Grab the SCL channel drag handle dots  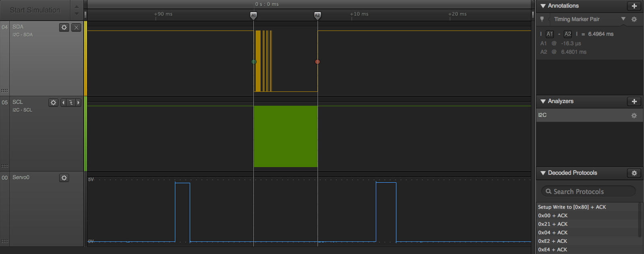point(5,166)
